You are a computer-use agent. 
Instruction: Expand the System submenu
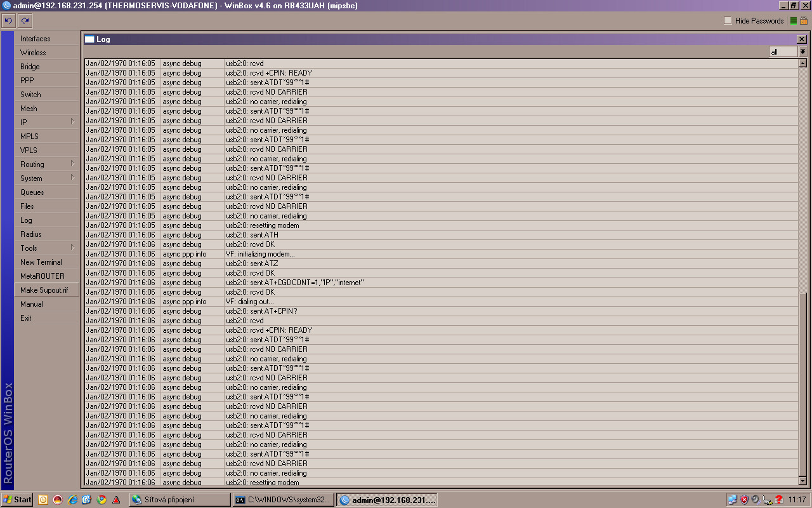point(47,178)
